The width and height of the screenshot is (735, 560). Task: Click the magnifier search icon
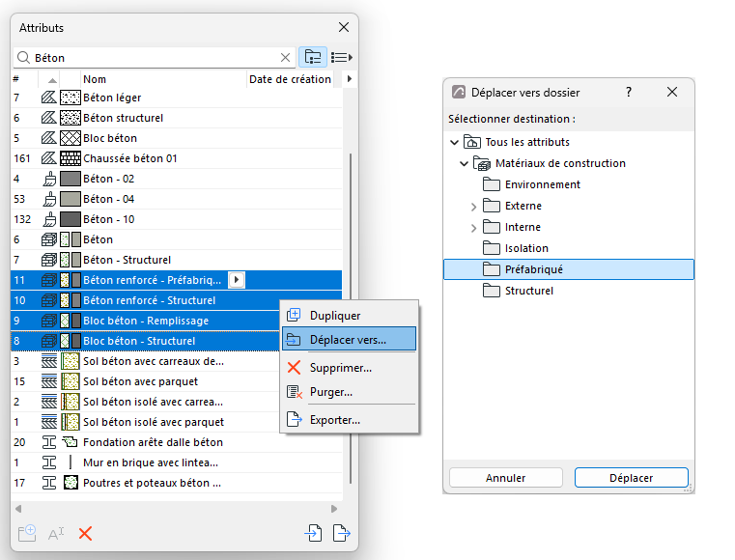click(23, 58)
